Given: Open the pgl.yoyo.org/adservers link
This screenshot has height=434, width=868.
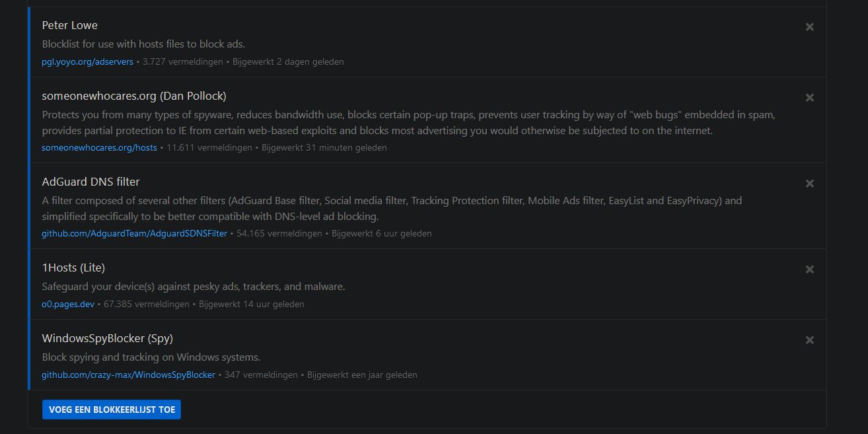Looking at the screenshot, I should coord(87,61).
